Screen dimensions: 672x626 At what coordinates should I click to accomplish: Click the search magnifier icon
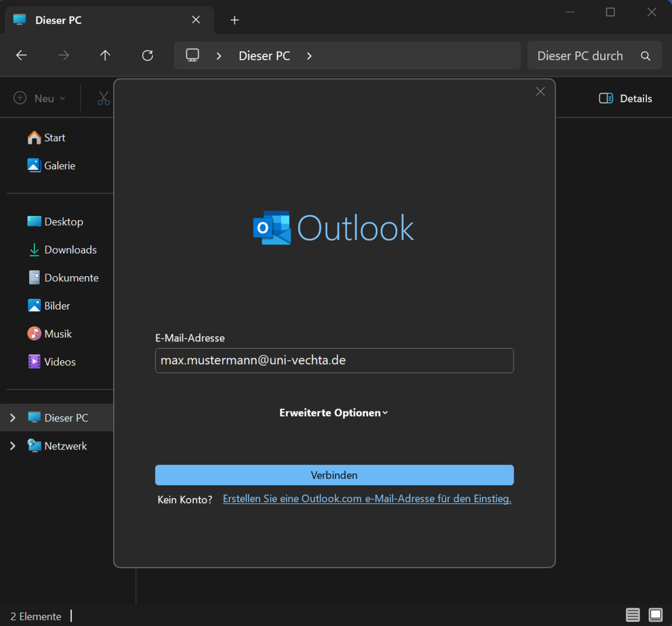[645, 55]
